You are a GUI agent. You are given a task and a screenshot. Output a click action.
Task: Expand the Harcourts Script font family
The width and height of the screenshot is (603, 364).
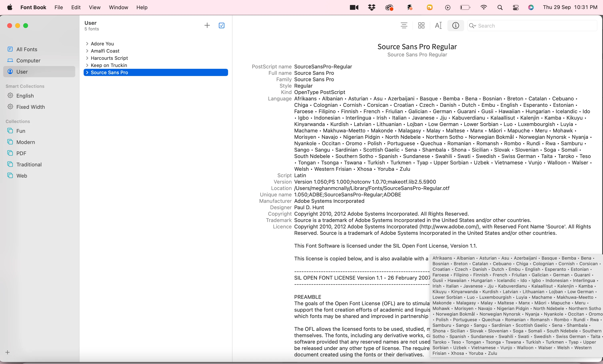[87, 58]
